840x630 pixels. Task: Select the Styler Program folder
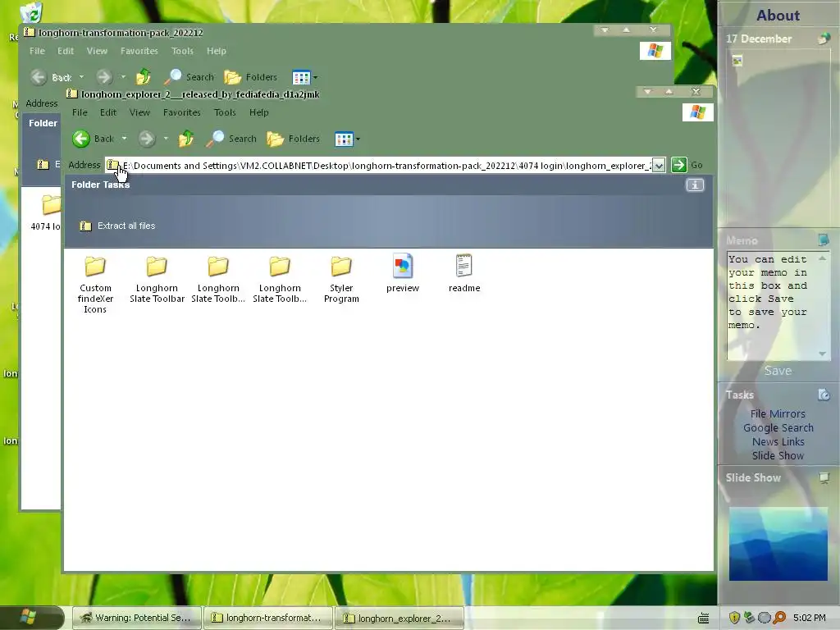tap(341, 279)
